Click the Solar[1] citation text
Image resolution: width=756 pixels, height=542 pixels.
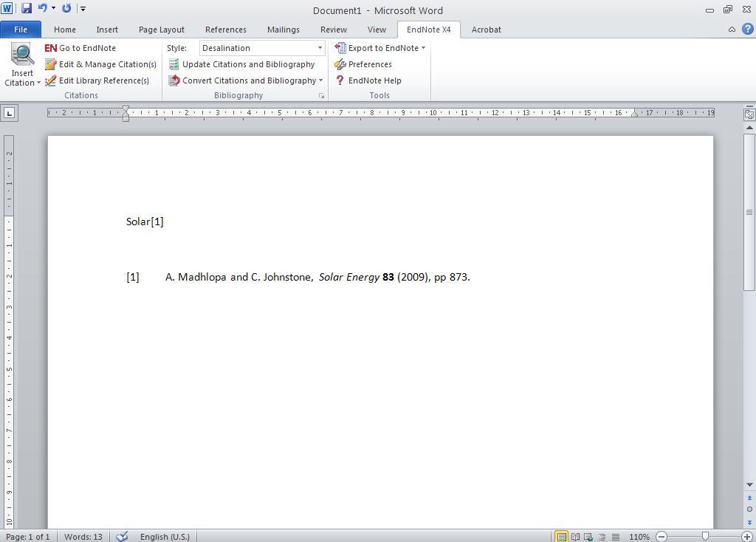click(x=145, y=222)
